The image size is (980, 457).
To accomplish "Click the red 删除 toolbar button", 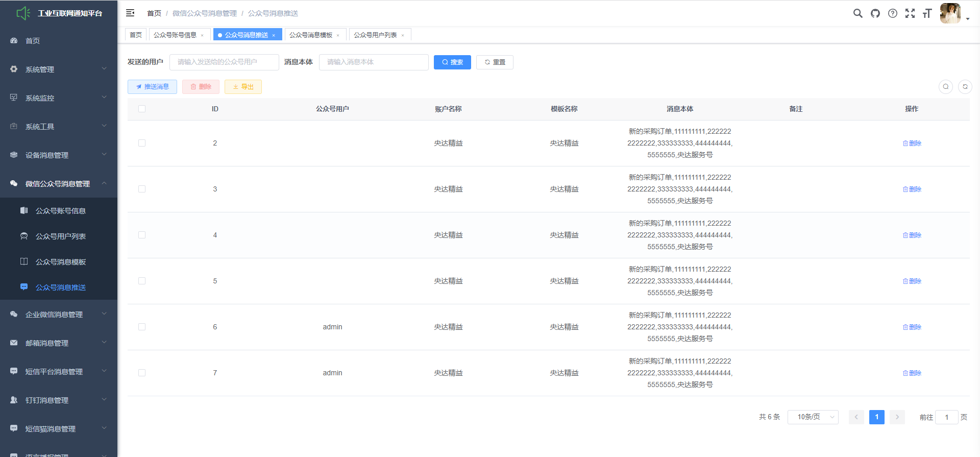I will click(201, 87).
